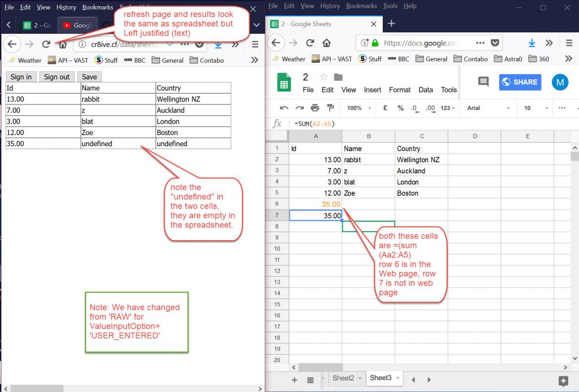Select the paint format roller tool
This screenshot has width=579, height=392.
(x=330, y=108)
